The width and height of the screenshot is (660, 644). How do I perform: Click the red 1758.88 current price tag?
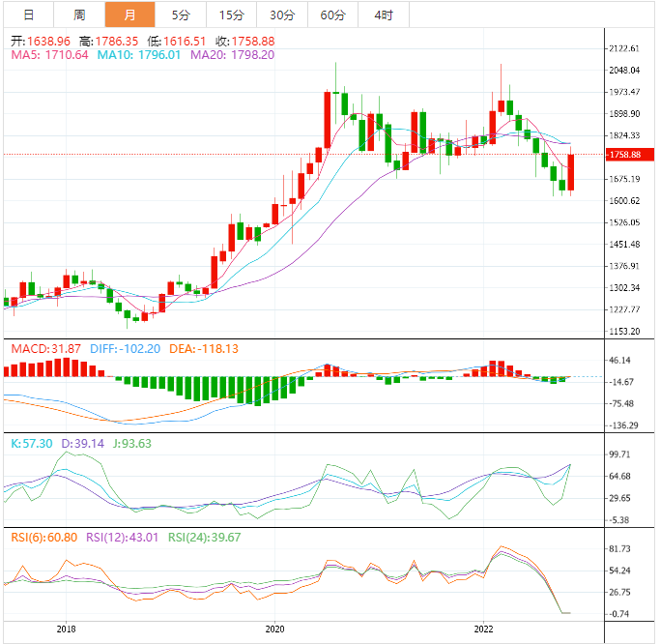click(630, 155)
